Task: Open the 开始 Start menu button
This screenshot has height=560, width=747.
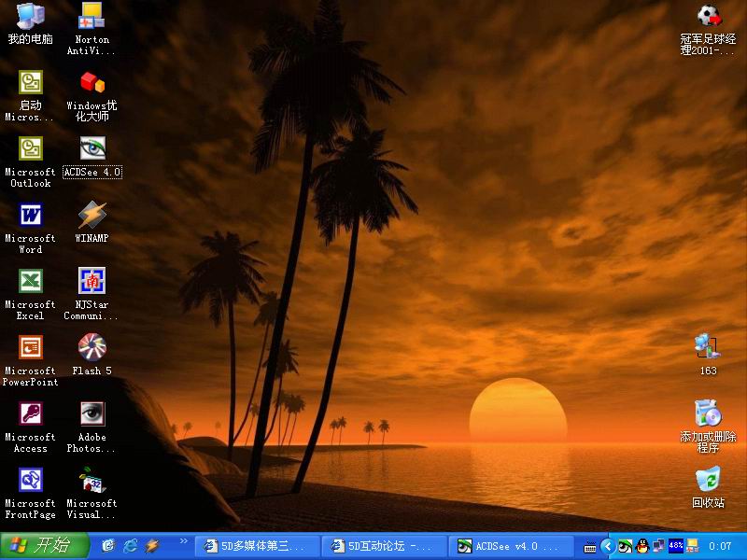Action: (x=45, y=546)
